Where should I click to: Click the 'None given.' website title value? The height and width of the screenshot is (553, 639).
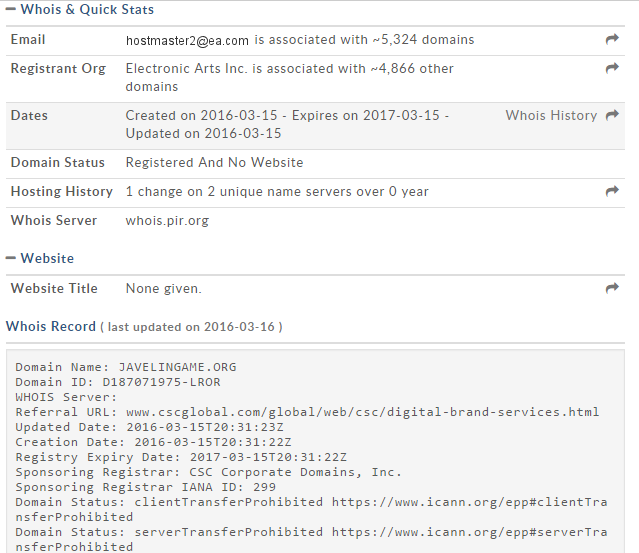[x=163, y=289]
